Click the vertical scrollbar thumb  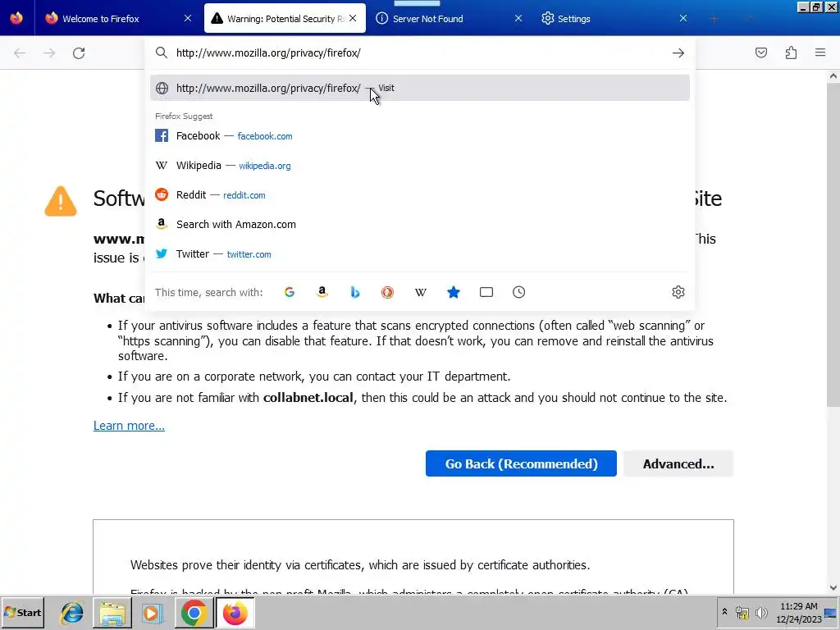(833, 244)
